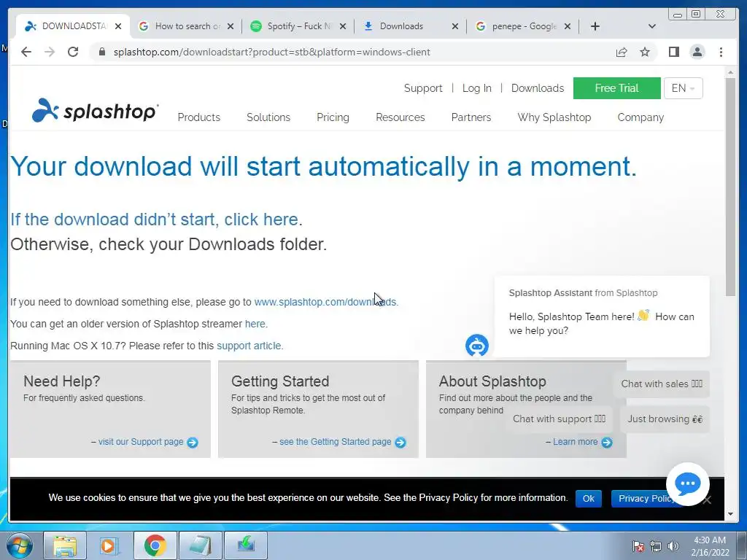Open Windows Explorer from the taskbar
Image resolution: width=747 pixels, height=560 pixels.
point(65,545)
